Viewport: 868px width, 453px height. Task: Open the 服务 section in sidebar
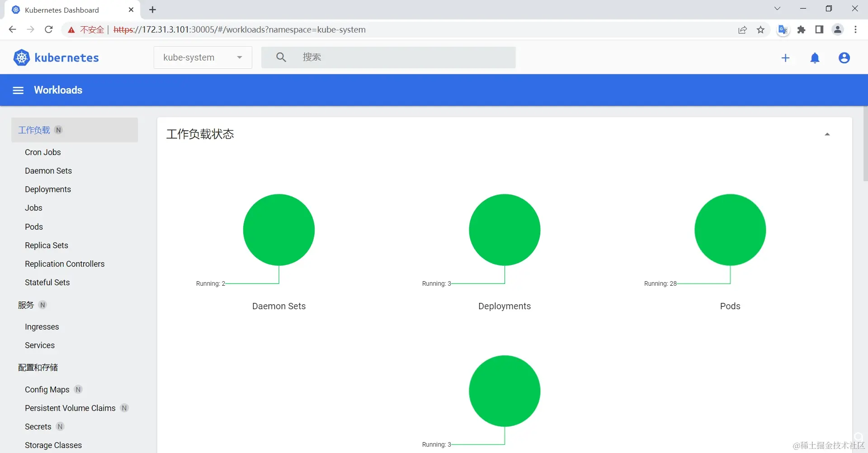point(26,305)
